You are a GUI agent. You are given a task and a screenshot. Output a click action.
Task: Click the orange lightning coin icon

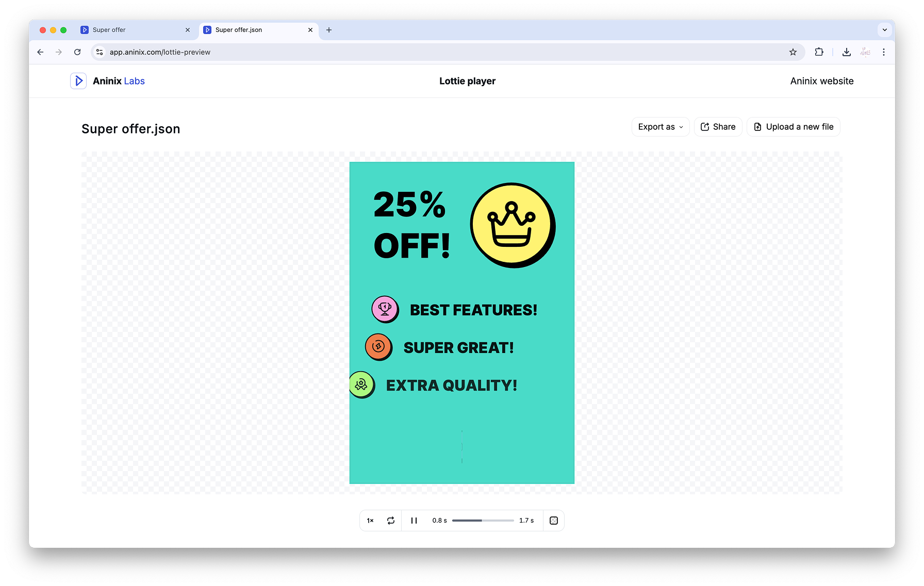pos(378,347)
